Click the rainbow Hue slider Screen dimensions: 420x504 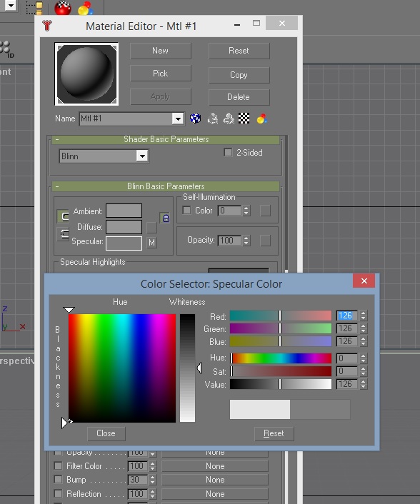click(x=281, y=358)
